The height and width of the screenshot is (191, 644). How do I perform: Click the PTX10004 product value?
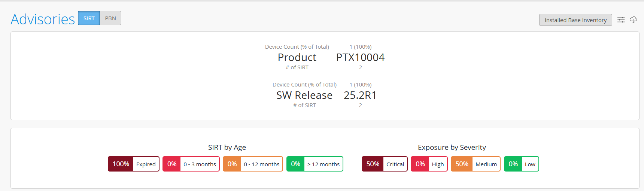click(x=360, y=57)
